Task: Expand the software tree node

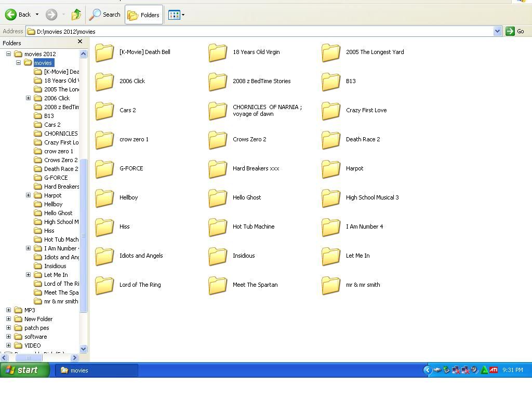Action: point(8,337)
